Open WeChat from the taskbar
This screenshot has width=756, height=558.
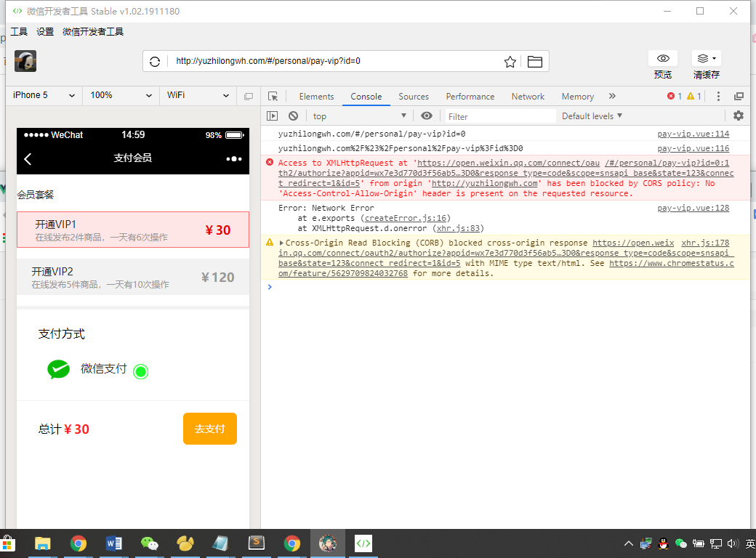click(150, 543)
